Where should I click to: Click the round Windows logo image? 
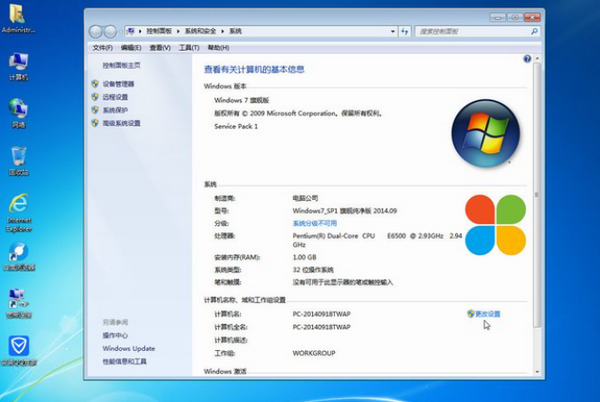click(485, 133)
